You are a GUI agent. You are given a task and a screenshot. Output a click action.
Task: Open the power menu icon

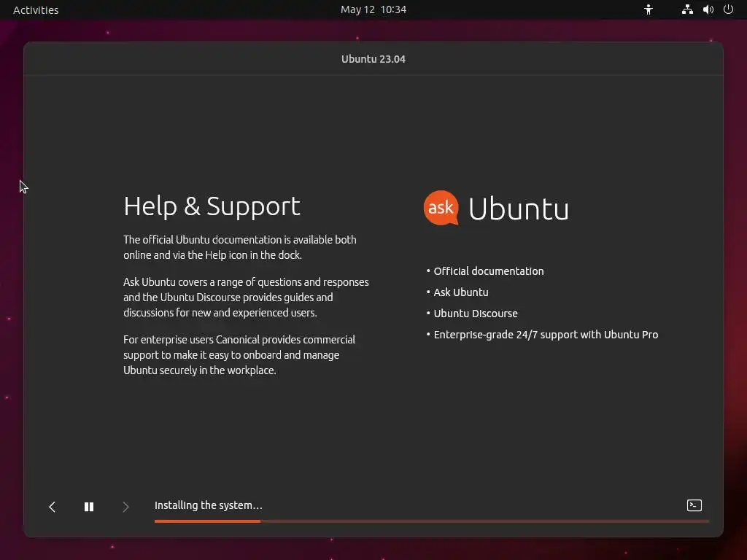click(729, 9)
